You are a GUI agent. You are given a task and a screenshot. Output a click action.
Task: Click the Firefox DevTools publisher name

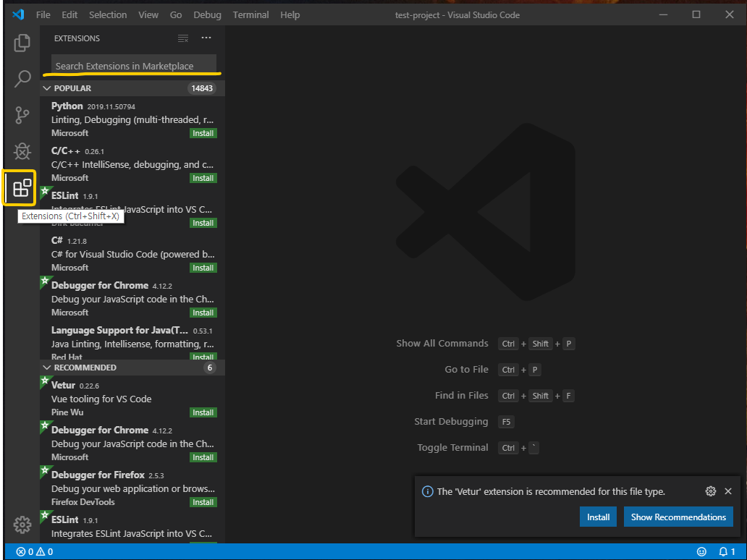[x=83, y=502]
